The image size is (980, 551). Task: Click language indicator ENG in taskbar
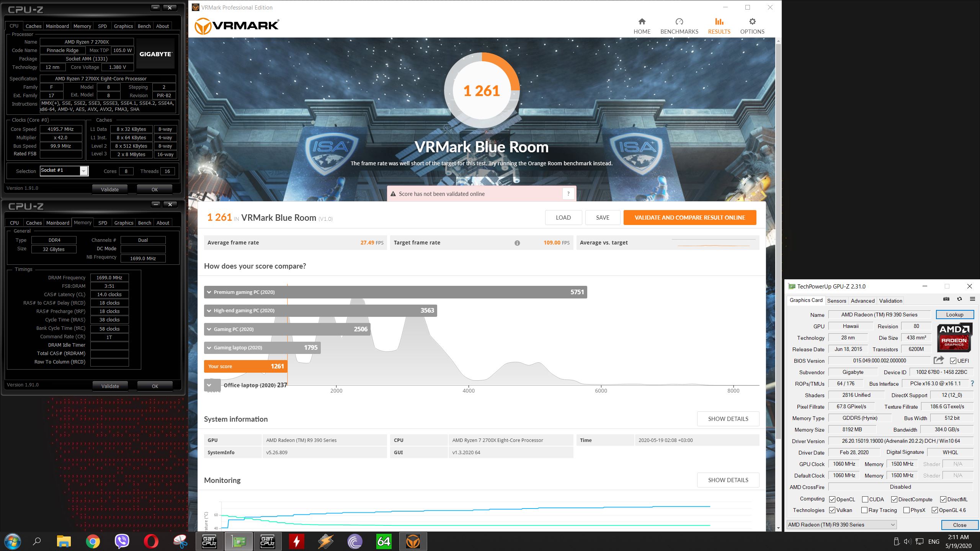tap(934, 541)
